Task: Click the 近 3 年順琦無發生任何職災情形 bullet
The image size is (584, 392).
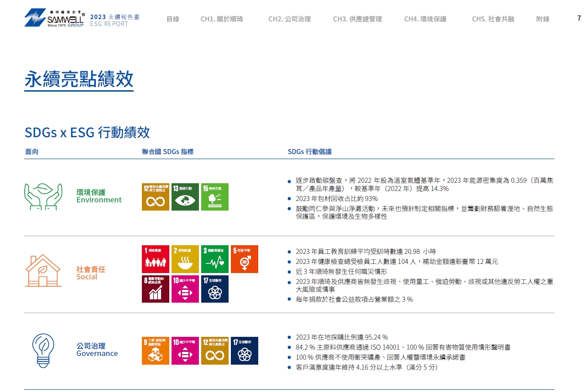Action: coord(341,272)
